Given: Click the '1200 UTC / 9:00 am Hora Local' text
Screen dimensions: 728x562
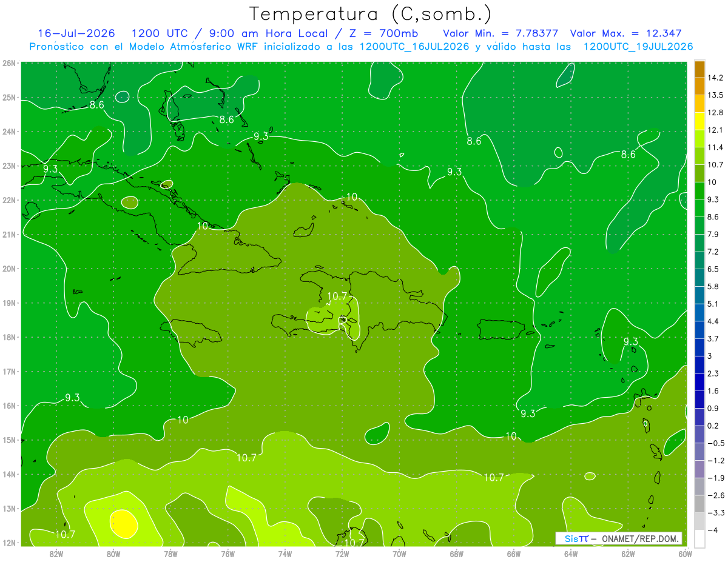Looking at the screenshot, I should (x=231, y=33).
